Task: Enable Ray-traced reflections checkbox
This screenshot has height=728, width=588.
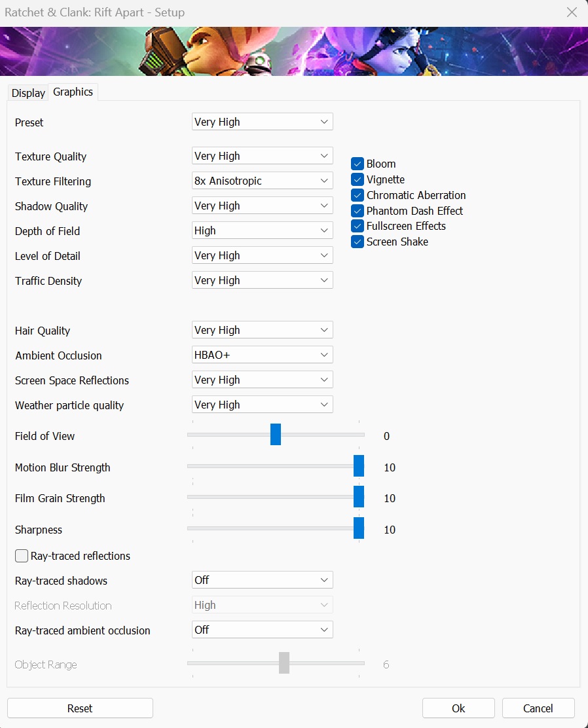Action: (22, 556)
